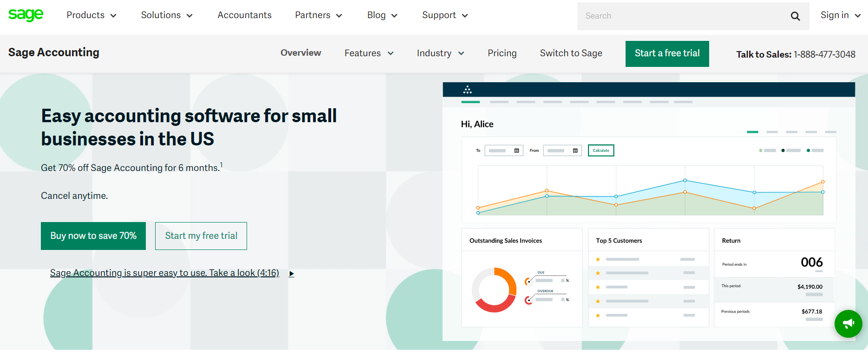Click Start a free trial button
This screenshot has width=868, height=354.
(667, 54)
